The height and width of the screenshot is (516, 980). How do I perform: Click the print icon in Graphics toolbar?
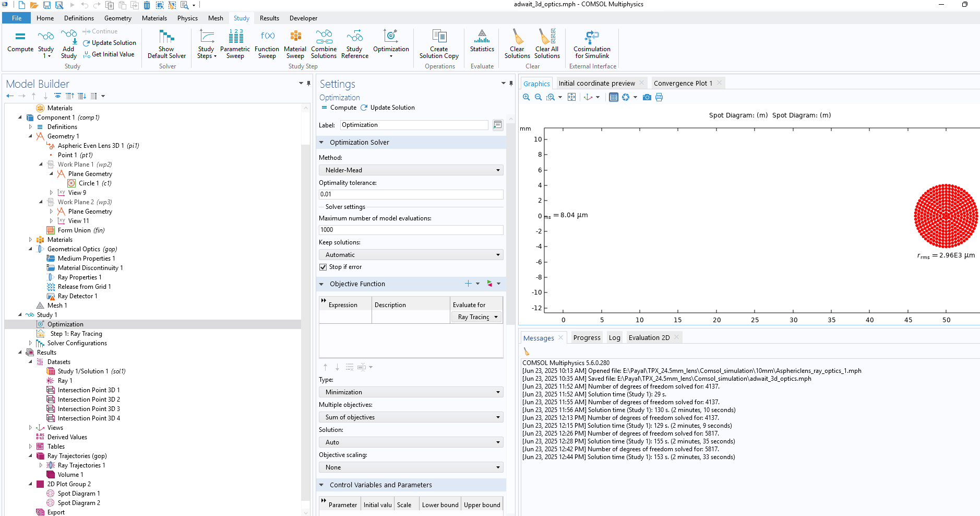(659, 97)
